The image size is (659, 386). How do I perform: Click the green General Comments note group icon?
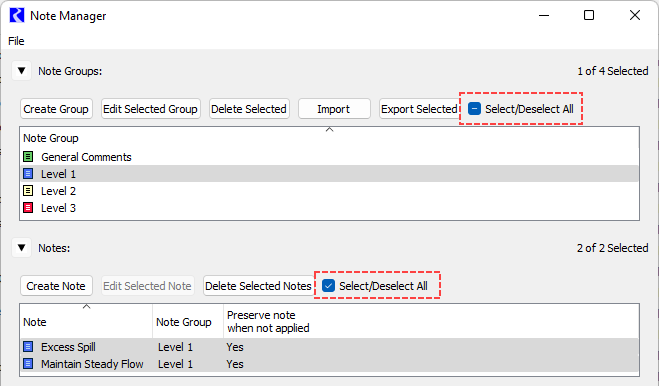point(28,157)
